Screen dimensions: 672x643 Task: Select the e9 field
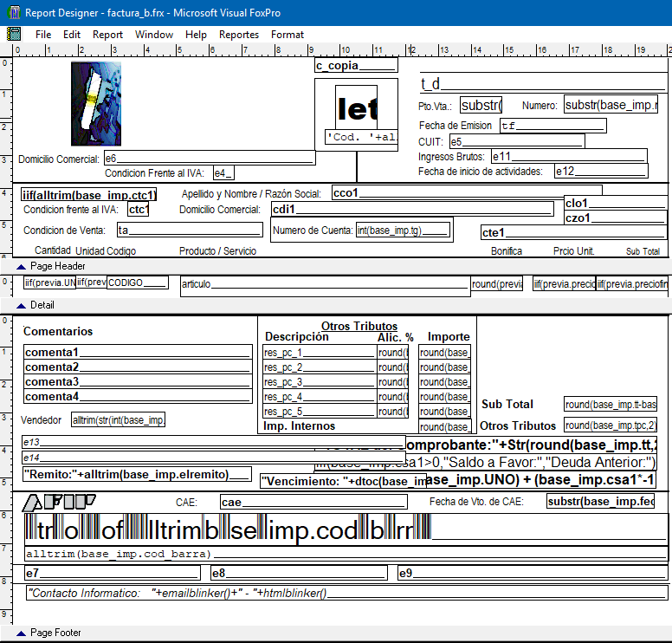tap(533, 573)
